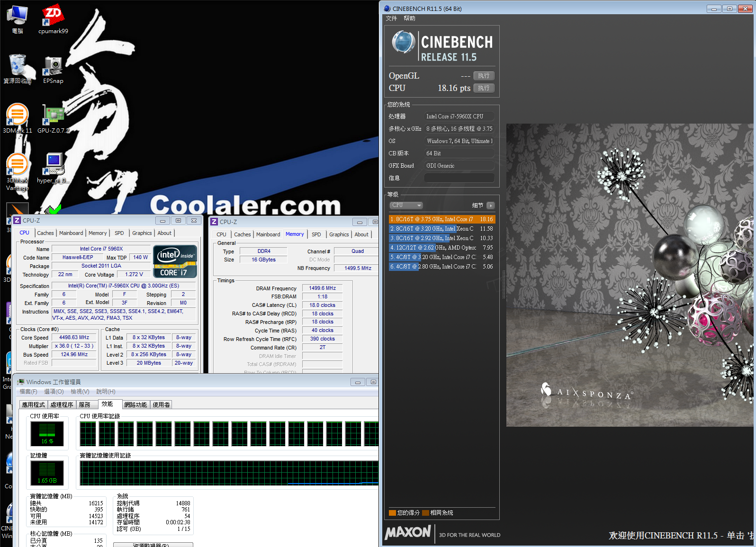Open the Computer desktop icon
This screenshot has height=547, width=756.
[18, 19]
